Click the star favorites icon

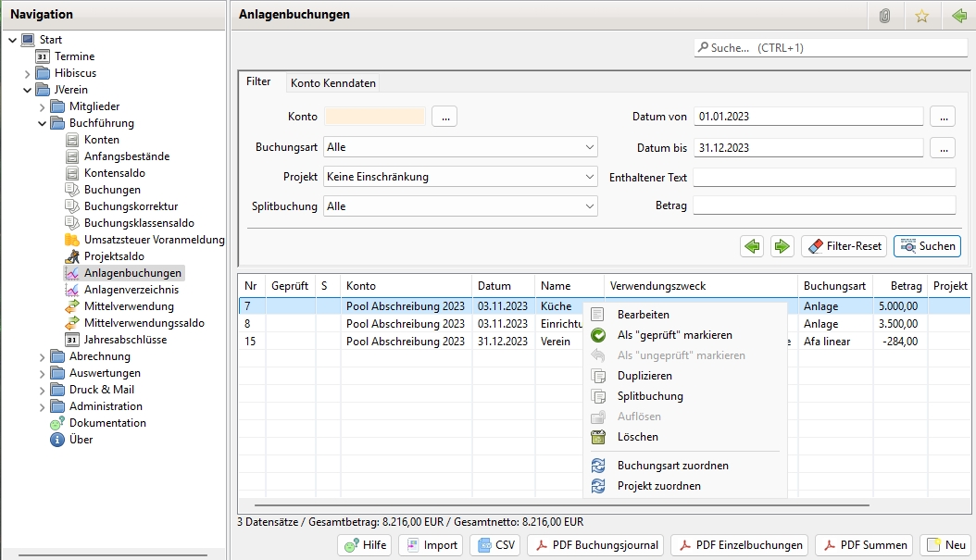coord(921,16)
